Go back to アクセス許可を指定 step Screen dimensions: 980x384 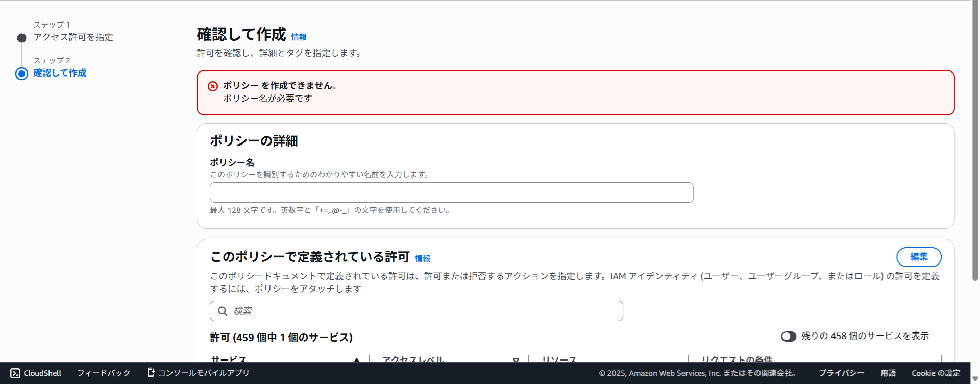[x=73, y=37]
